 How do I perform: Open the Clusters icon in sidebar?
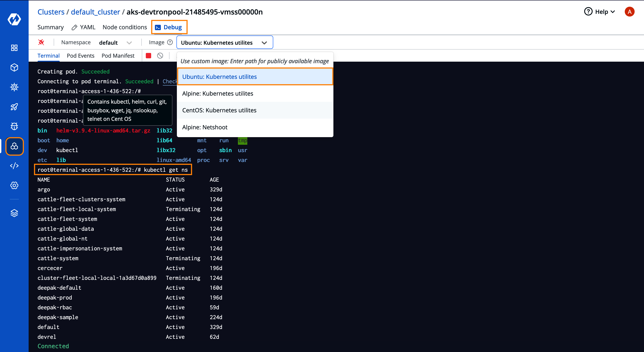[x=14, y=146]
